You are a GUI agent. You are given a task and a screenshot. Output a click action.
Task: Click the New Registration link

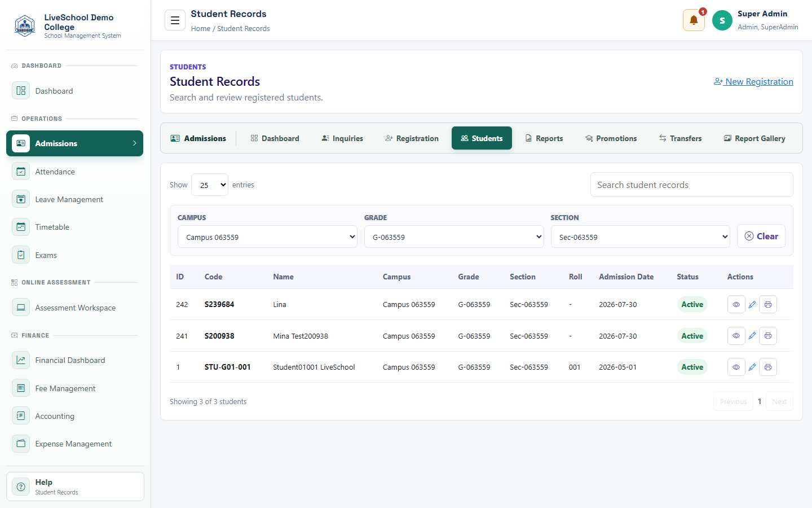click(x=753, y=82)
